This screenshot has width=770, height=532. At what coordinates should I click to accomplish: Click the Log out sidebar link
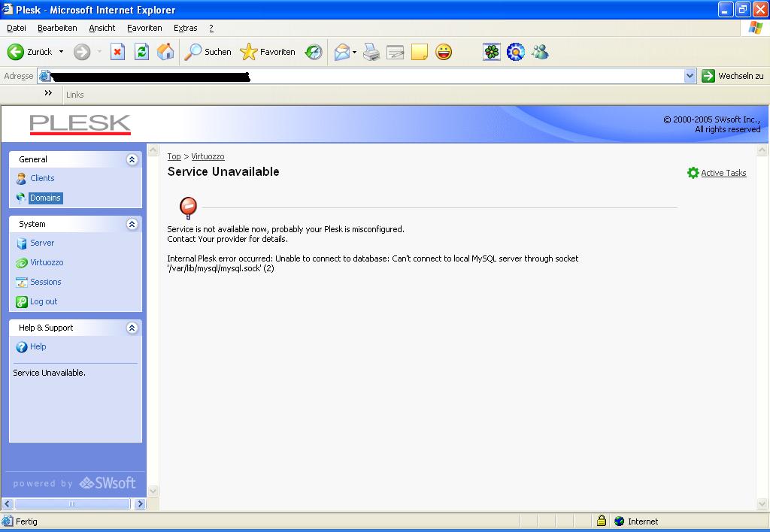tap(44, 302)
